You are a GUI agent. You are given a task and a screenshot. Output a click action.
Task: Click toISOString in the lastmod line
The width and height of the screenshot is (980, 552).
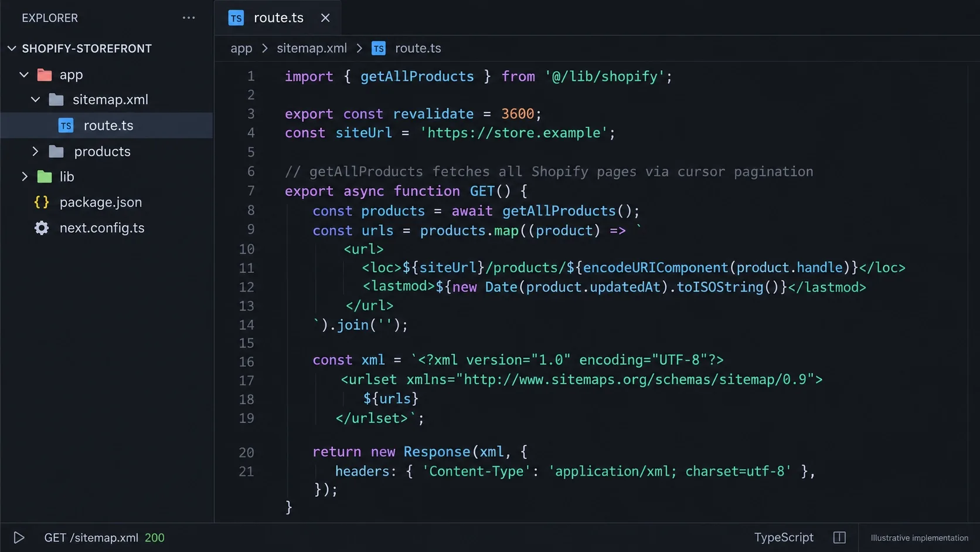pyautogui.click(x=720, y=287)
